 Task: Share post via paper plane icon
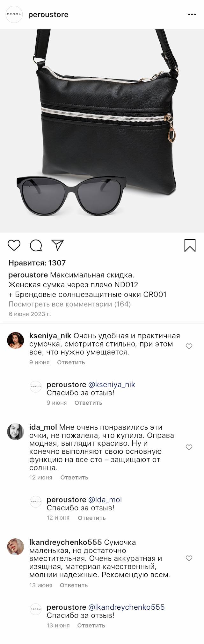tap(58, 245)
